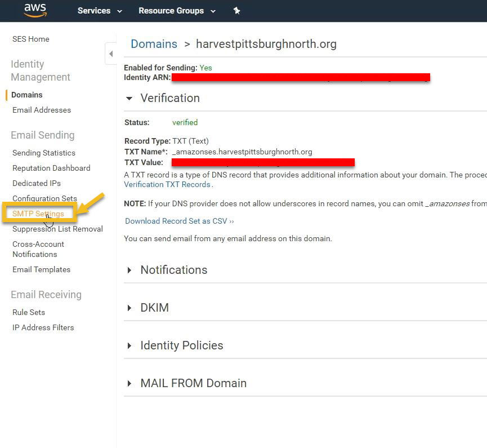487x448 pixels.
Task: Click the Domains breadcrumb link
Action: point(154,44)
